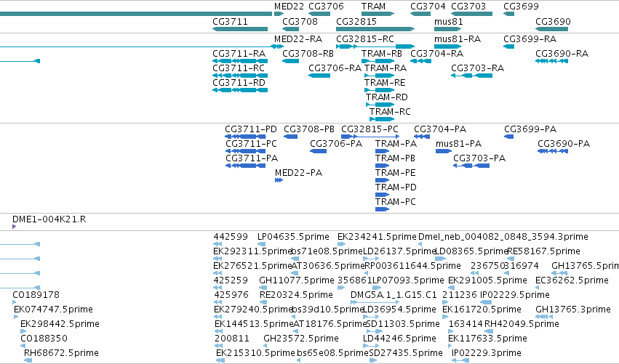Select the CG3699-PA protein
This screenshot has width=619, height=364.
click(509, 137)
